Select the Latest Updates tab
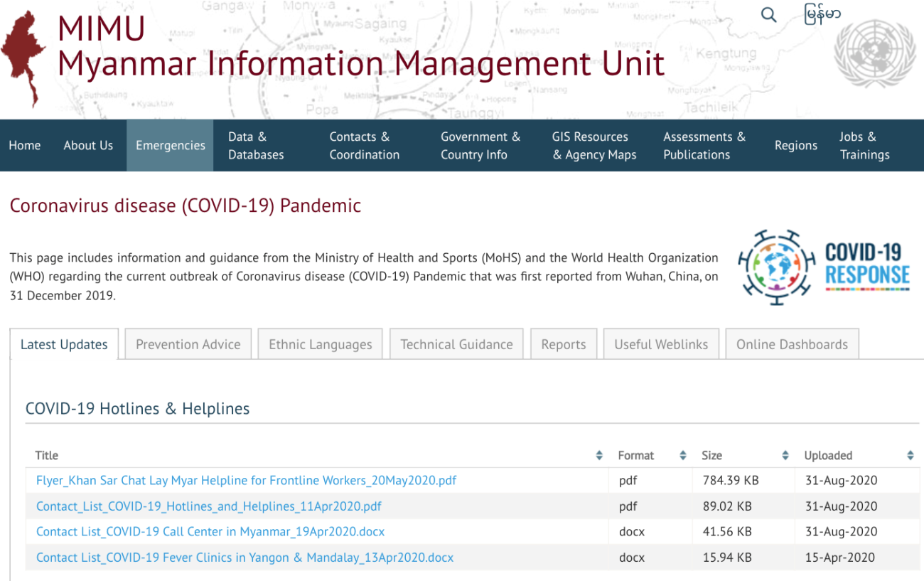 (64, 344)
